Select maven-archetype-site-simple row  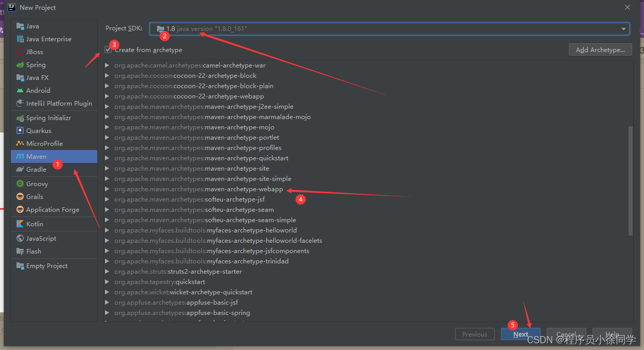coord(365,179)
